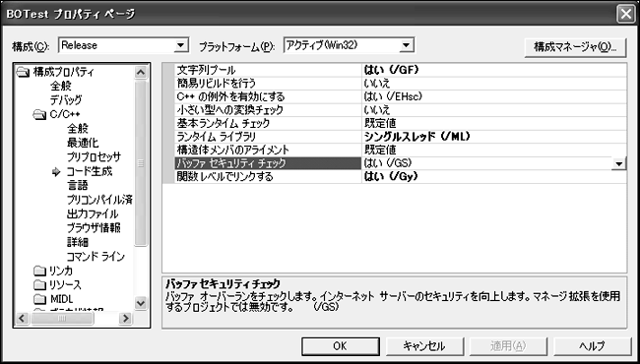Select the MIDL tree label
The height and width of the screenshot is (364, 640).
62,299
